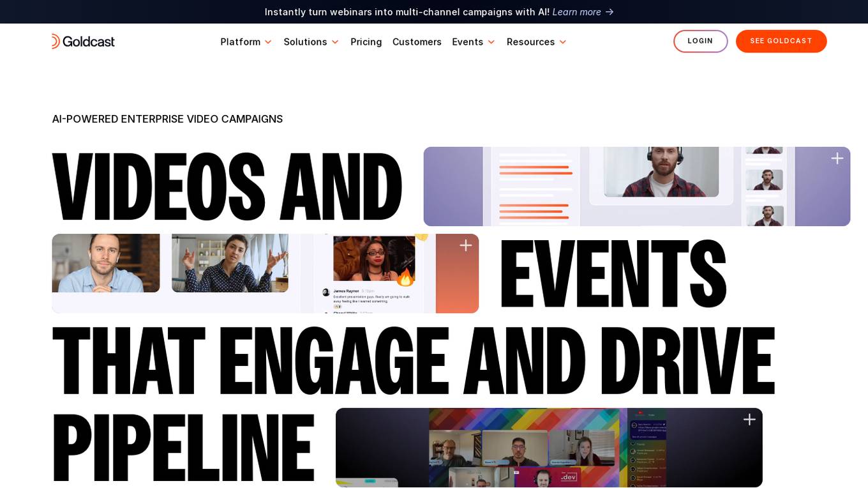Open the rainbow event video thumbnail
868x488 pixels.
[549, 448]
